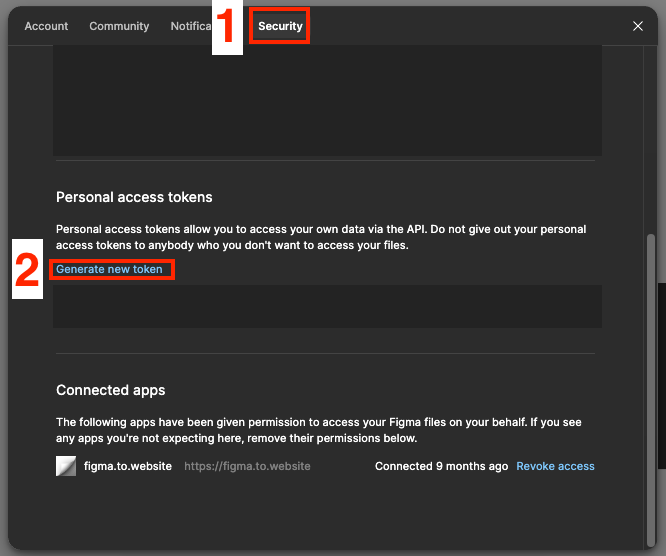Click the redacted block above Personal access tokens
The width and height of the screenshot is (666, 556).
click(327, 100)
